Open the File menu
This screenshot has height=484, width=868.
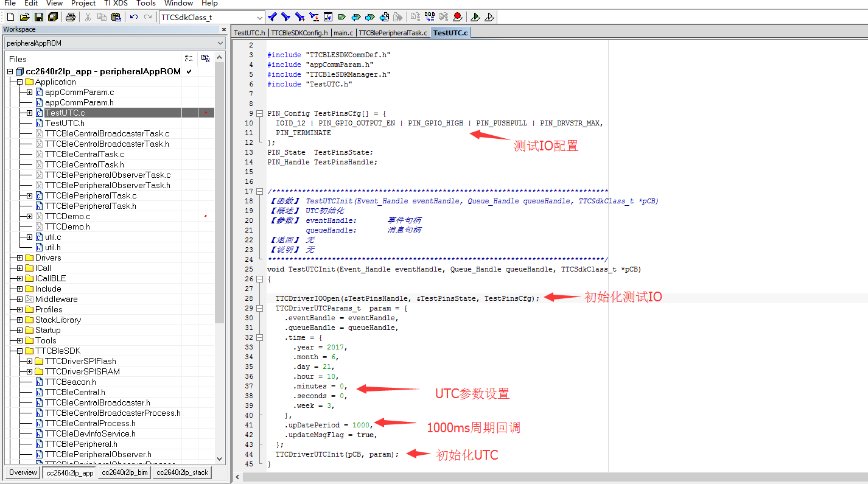[x=10, y=3]
